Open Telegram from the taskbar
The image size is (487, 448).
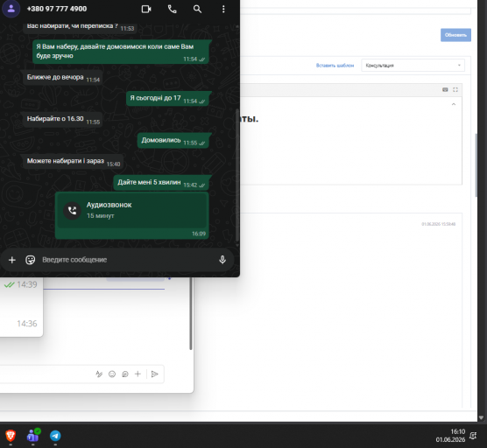pos(55,436)
